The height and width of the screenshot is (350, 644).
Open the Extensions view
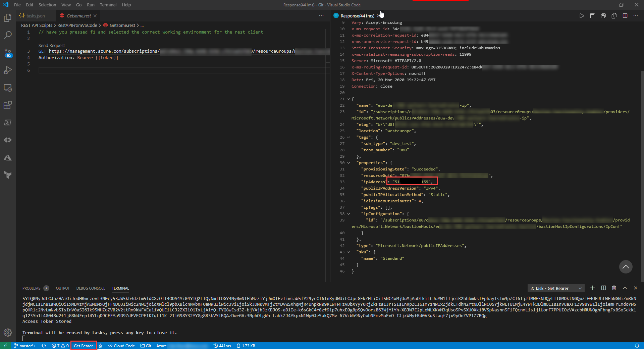(8, 105)
